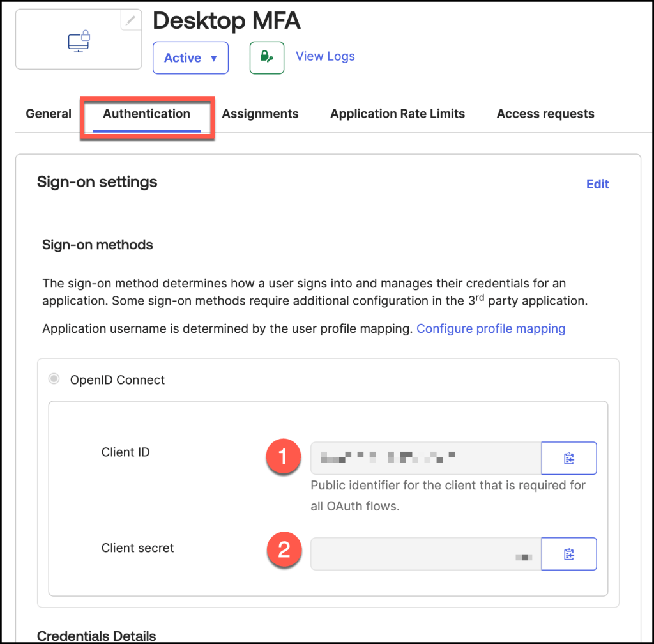This screenshot has height=644, width=654.
Task: Copy the Client ID with the clipboard icon
Action: click(x=569, y=458)
